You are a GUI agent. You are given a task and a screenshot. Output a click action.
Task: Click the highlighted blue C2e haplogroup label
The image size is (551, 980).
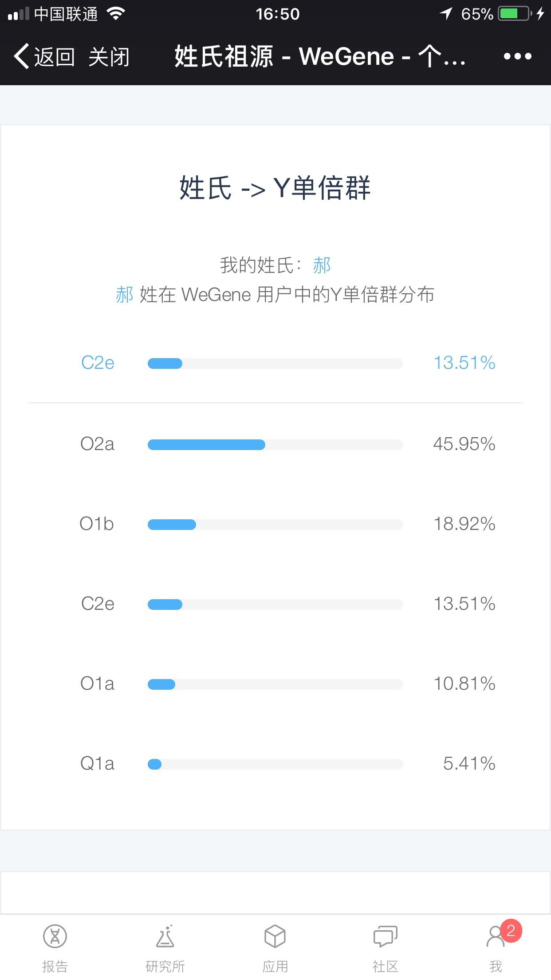pos(98,363)
